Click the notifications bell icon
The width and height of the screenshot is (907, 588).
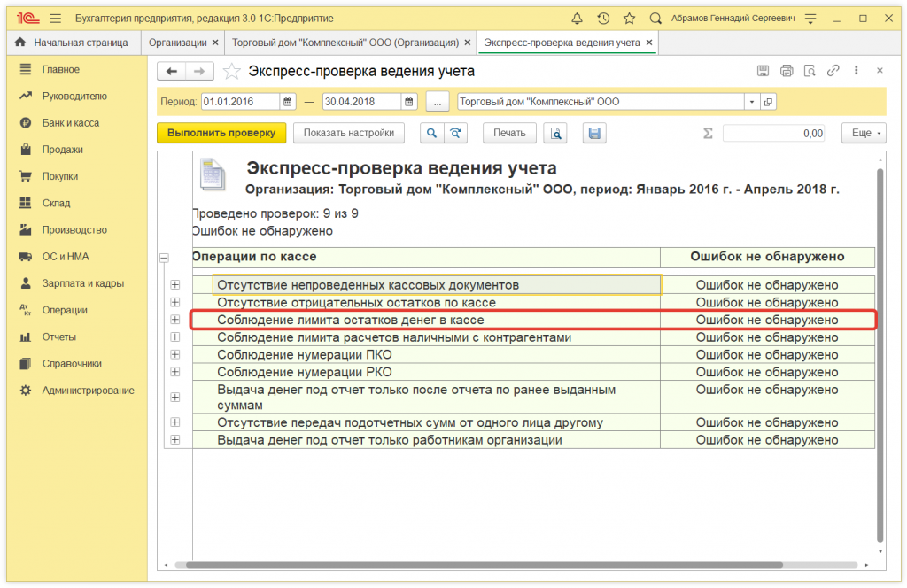578,18
